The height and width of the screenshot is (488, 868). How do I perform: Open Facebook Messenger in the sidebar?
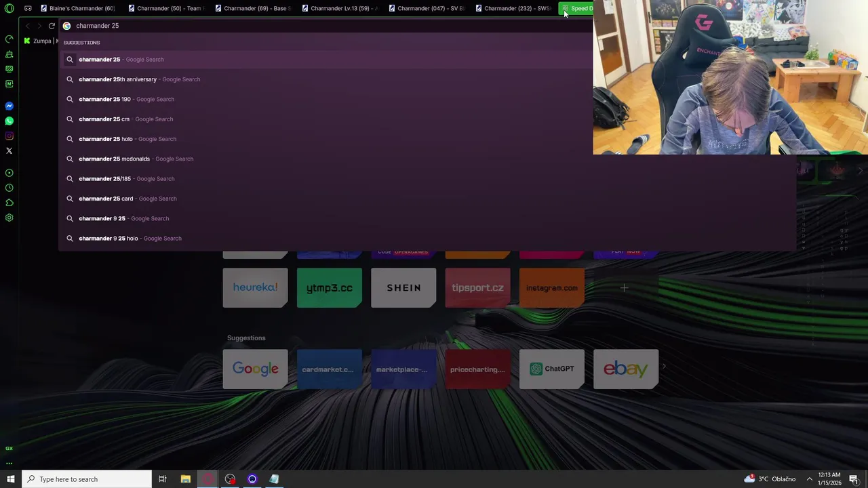[x=9, y=106]
